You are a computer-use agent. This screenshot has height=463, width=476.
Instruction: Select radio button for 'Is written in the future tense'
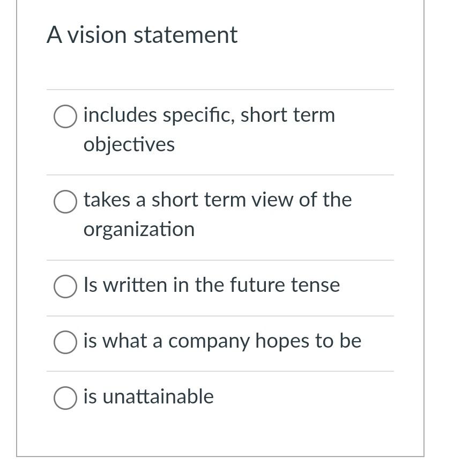[65, 286]
